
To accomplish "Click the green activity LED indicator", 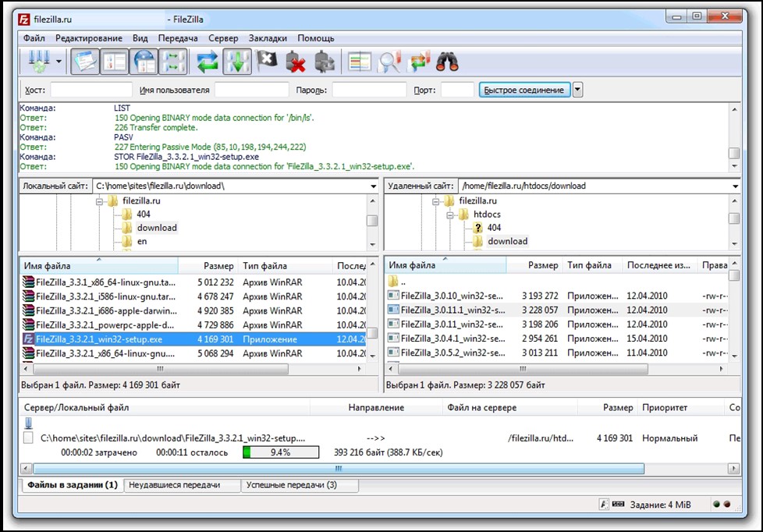I will click(x=716, y=504).
